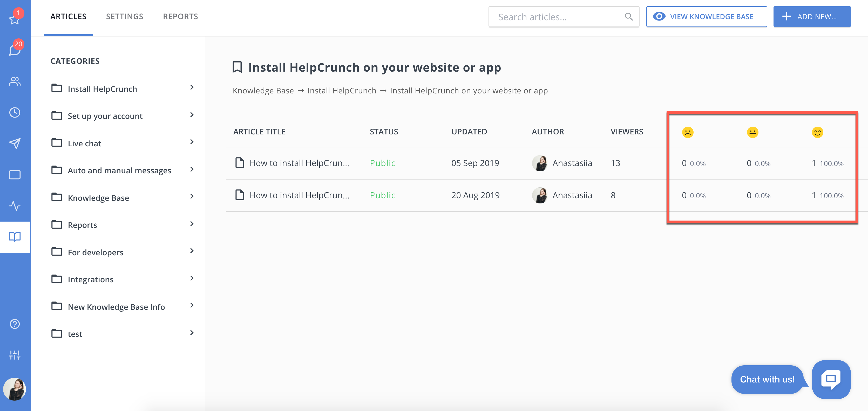The width and height of the screenshot is (868, 411).
Task: Open clock history icon in sidebar
Action: tap(15, 113)
